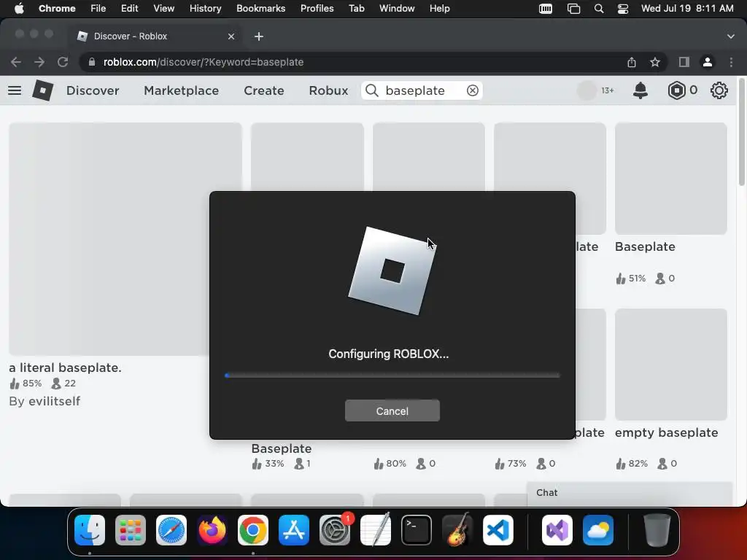Open the Chat panel
This screenshot has width=747, height=560.
click(630, 493)
